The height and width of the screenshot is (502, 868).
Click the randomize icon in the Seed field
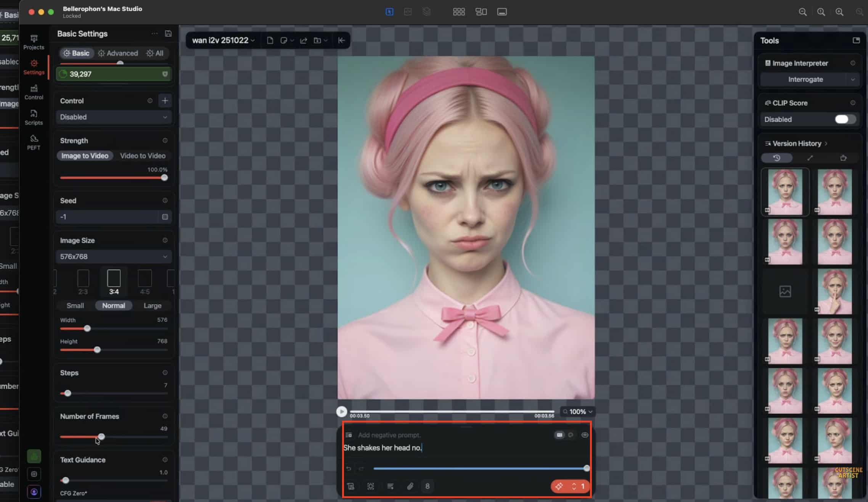[x=165, y=217]
